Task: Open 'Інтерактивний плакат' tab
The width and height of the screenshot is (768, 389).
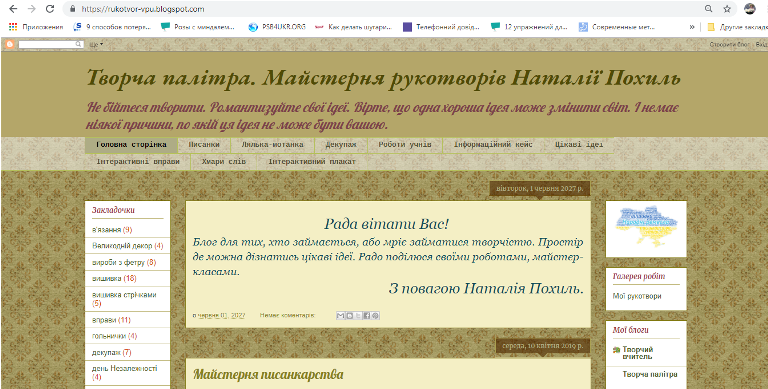Action: [x=312, y=162]
